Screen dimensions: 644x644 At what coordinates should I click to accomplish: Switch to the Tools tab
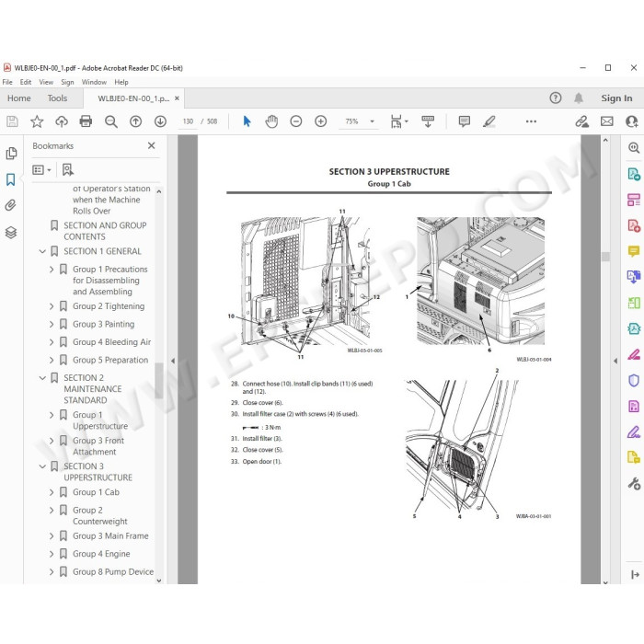(57, 98)
